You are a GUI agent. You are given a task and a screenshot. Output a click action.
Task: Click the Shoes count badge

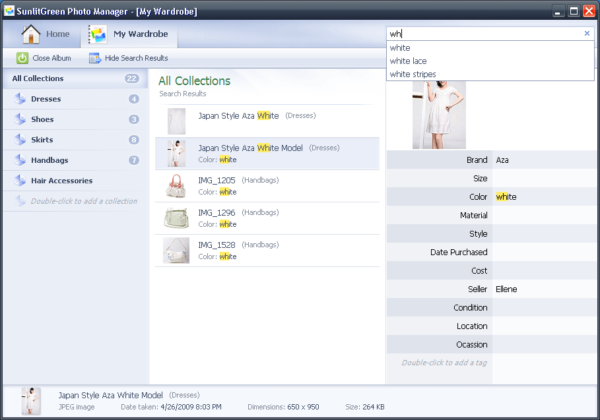point(134,119)
